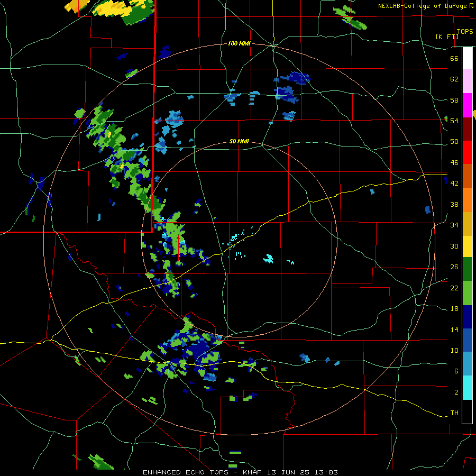Image resolution: width=476 pixels, height=476 pixels.
Task: Click the "TH" threshold label
Action: coord(454,413)
